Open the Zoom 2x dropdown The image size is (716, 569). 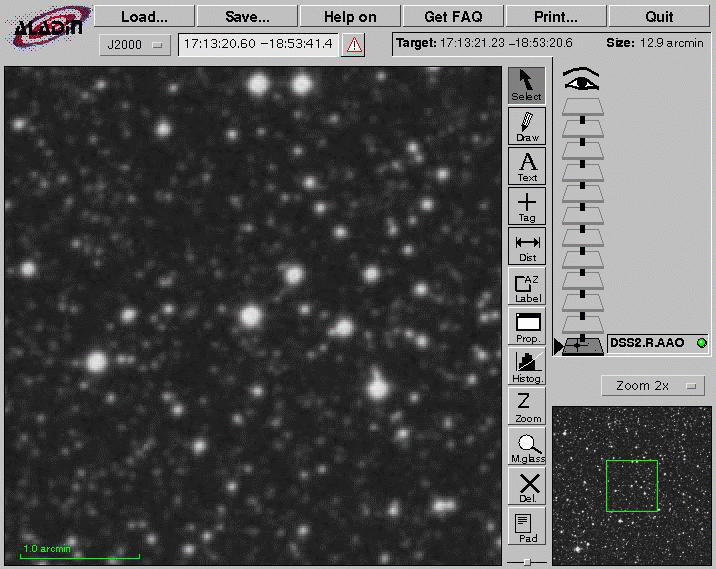(653, 386)
